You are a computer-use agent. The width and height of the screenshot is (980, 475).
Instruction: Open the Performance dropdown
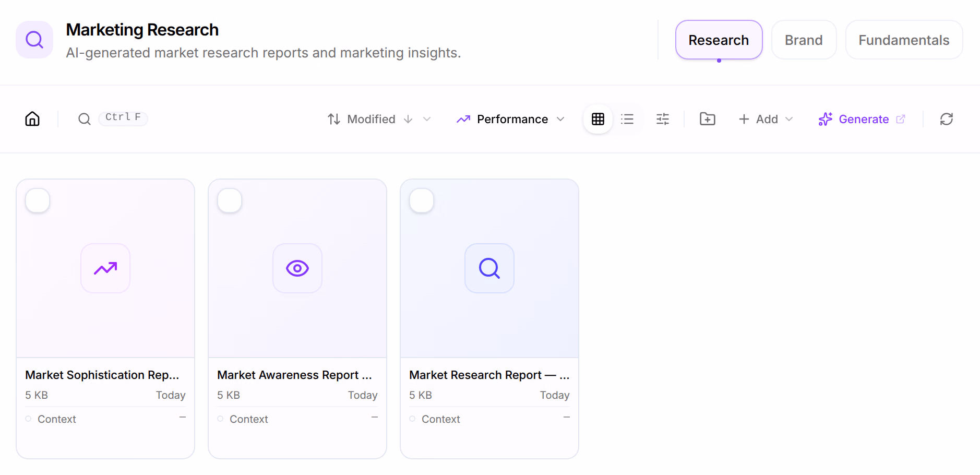tap(510, 119)
